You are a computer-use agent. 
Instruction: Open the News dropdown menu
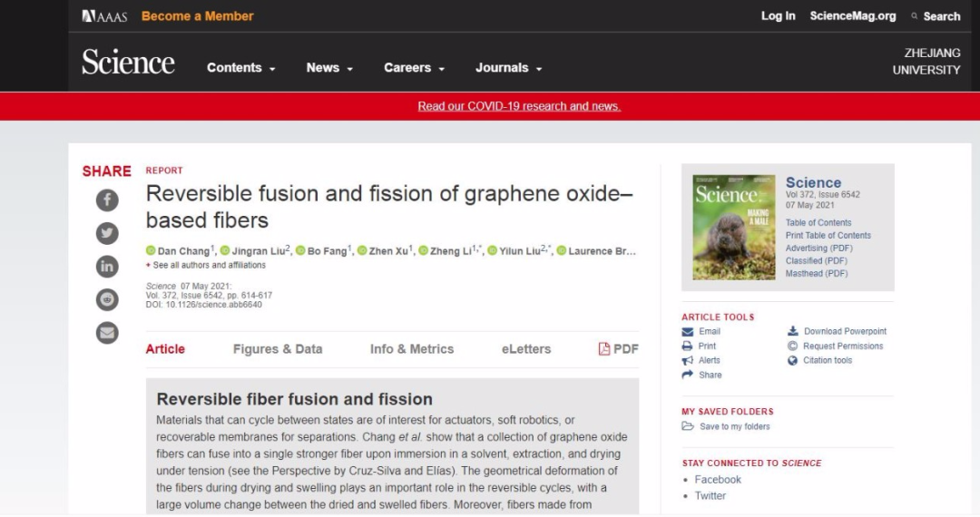(x=329, y=67)
